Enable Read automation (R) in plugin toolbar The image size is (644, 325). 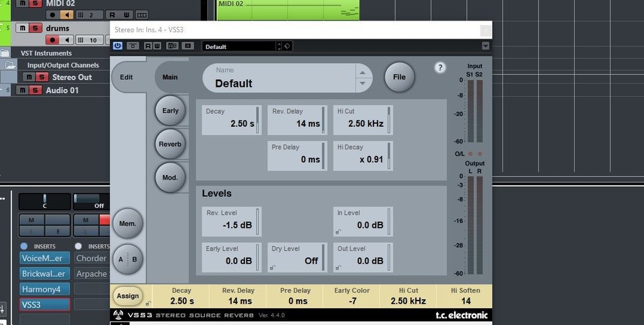pyautogui.click(x=148, y=46)
